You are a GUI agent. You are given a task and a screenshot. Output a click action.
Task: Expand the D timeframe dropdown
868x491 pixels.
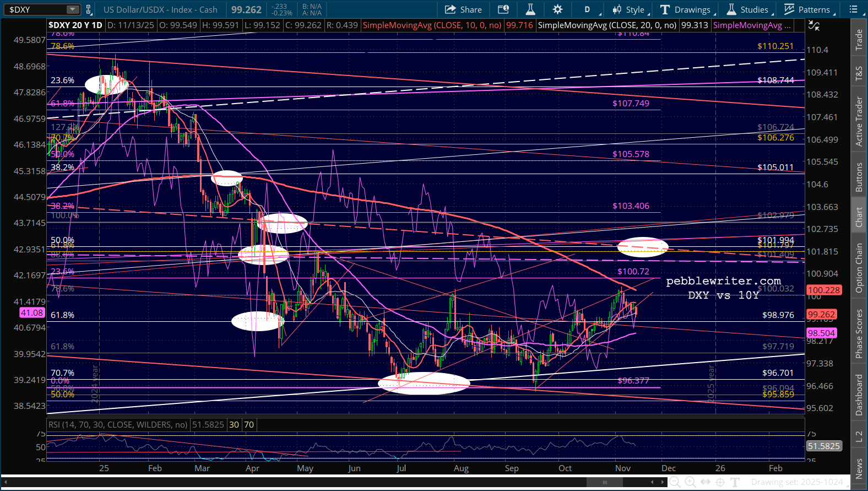click(x=588, y=9)
